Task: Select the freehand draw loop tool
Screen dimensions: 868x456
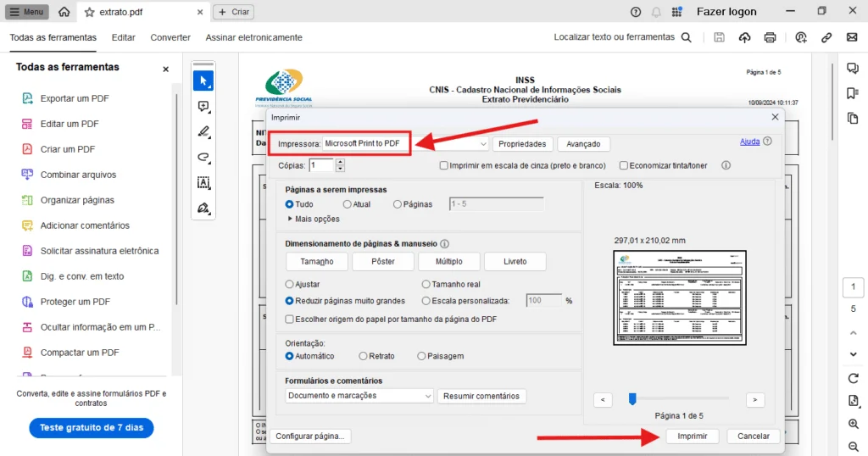Action: point(203,157)
